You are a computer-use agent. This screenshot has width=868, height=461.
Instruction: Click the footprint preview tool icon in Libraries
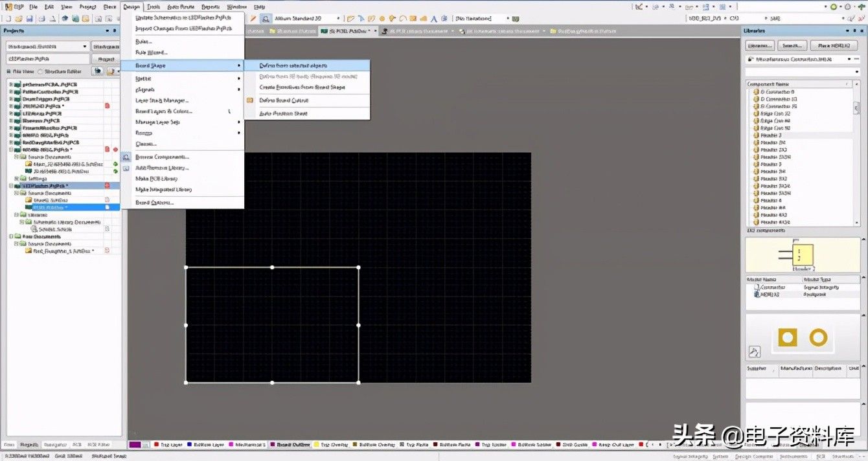[x=753, y=352]
